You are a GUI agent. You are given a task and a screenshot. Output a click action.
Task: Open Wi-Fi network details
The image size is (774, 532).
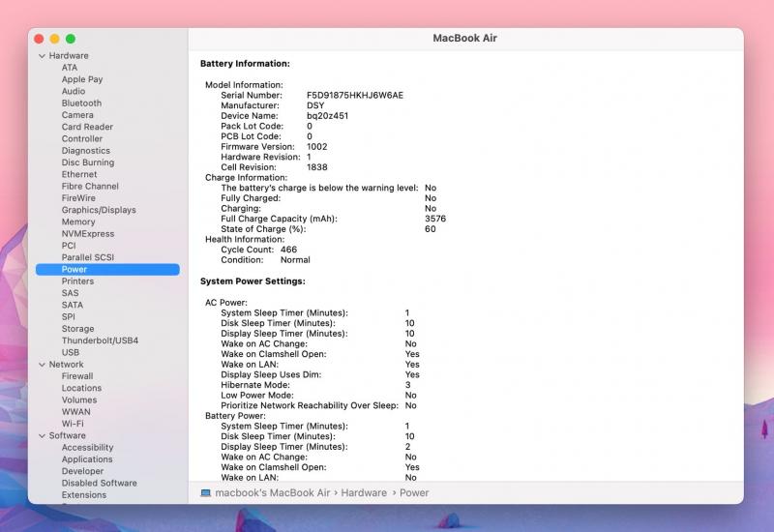tap(73, 424)
